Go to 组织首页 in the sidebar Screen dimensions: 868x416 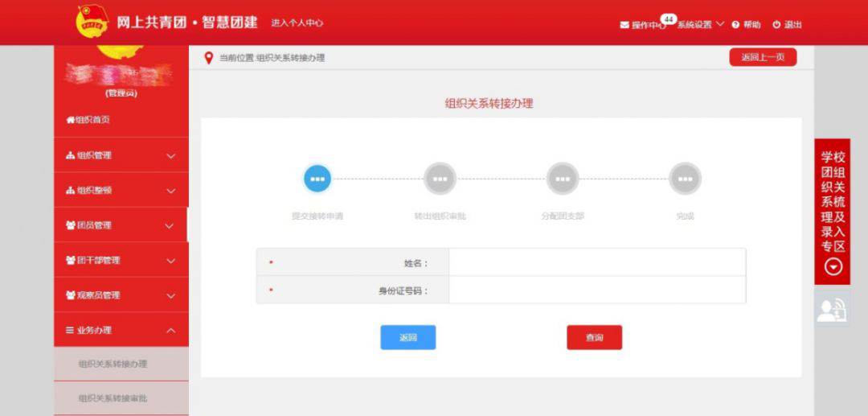[88, 120]
